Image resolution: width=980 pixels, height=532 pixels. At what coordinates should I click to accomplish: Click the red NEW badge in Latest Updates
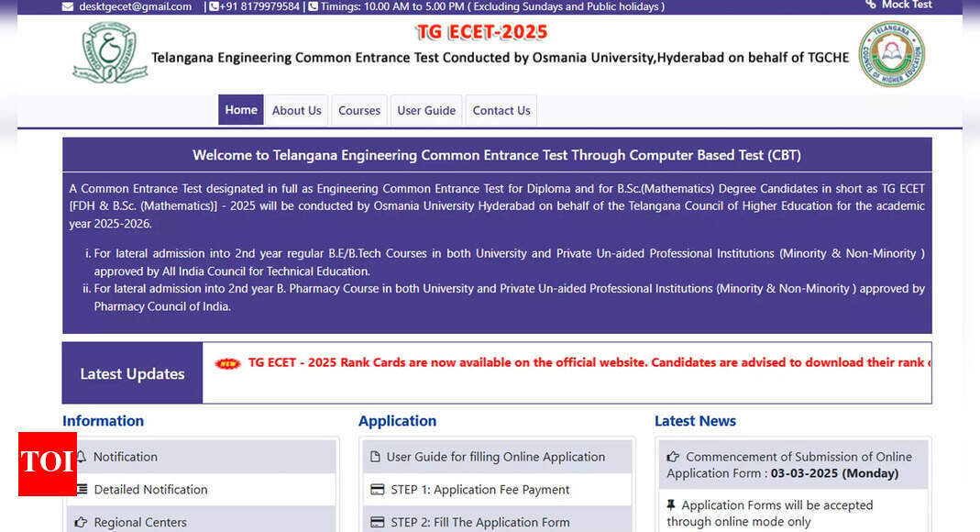pyautogui.click(x=227, y=363)
